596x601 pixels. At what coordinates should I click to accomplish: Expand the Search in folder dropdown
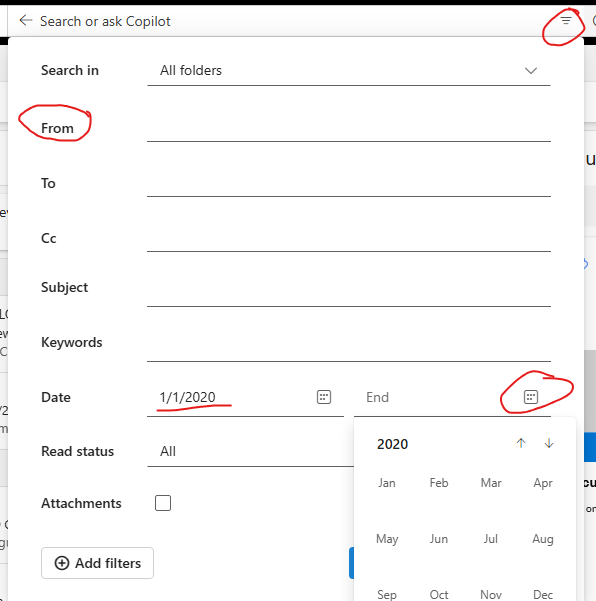(349, 71)
